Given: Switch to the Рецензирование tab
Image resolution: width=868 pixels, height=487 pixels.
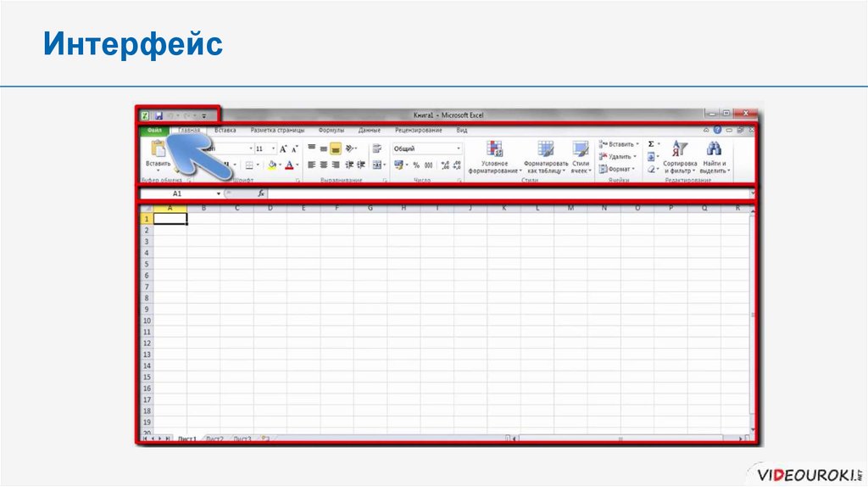Looking at the screenshot, I should pyautogui.click(x=419, y=131).
